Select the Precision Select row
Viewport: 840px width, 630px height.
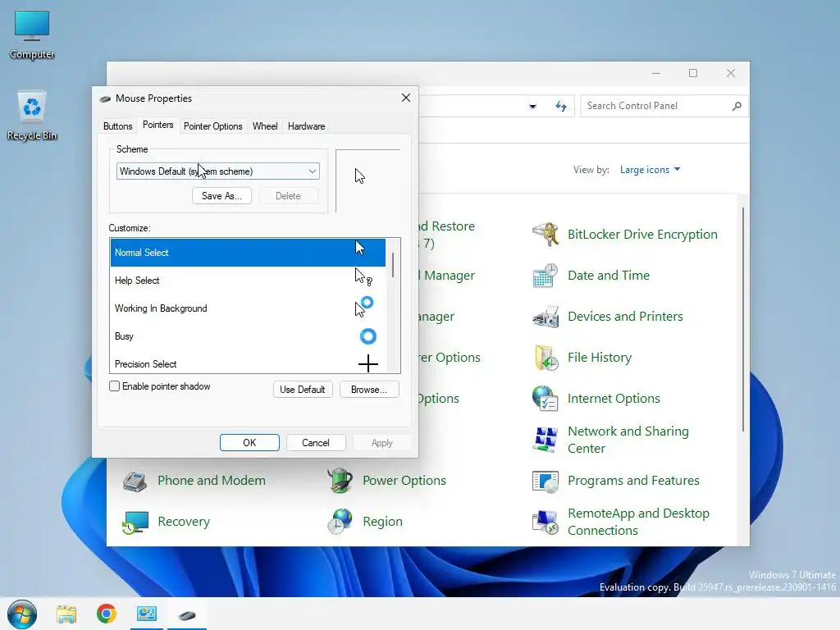(x=248, y=363)
